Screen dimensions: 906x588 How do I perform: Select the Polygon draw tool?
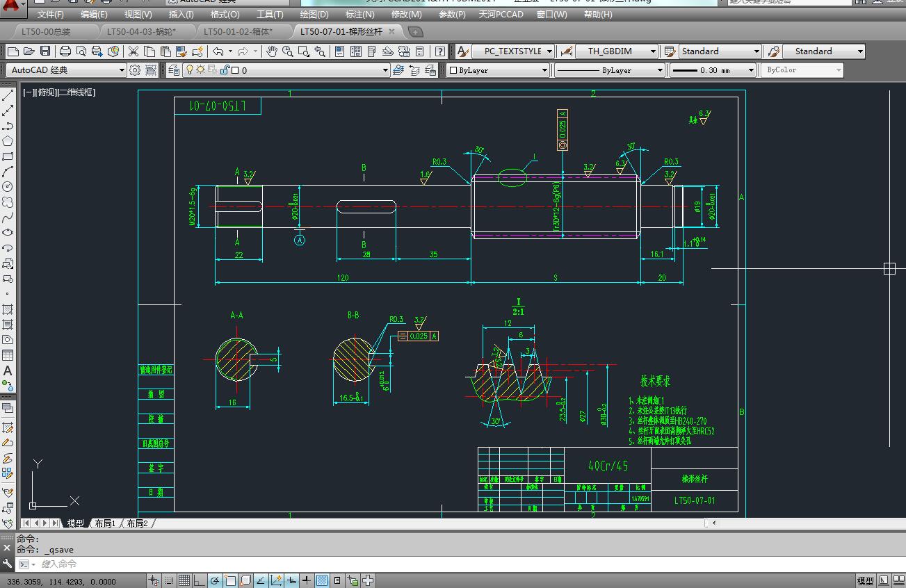pos(8,141)
